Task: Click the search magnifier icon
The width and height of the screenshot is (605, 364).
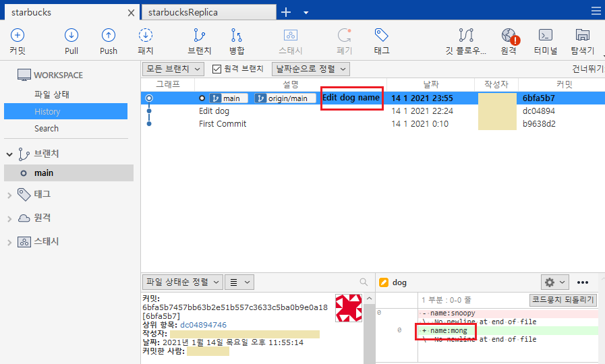Action: 364,282
